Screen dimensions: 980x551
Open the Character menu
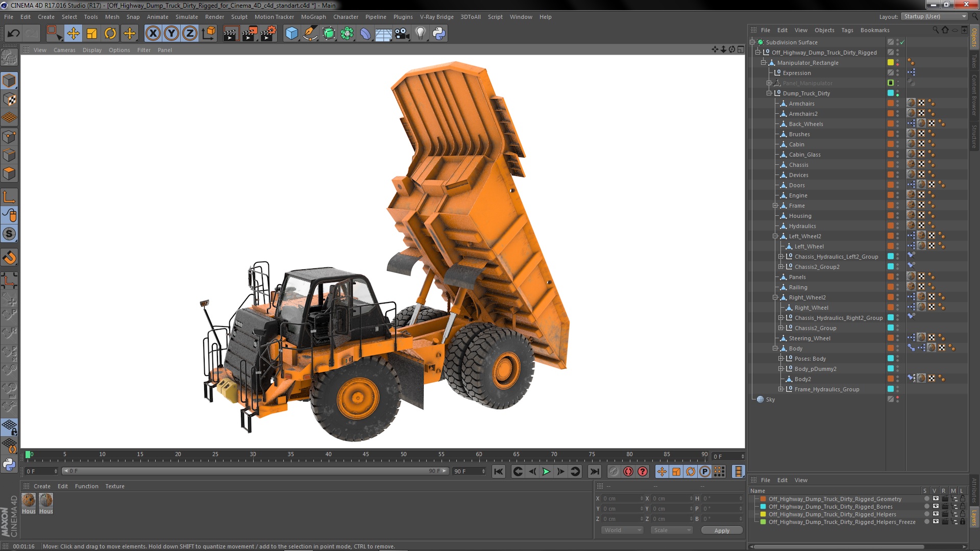pyautogui.click(x=346, y=17)
